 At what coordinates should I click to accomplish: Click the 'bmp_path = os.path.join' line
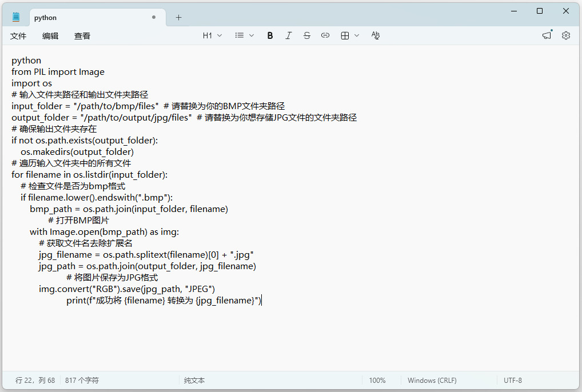[x=129, y=209]
